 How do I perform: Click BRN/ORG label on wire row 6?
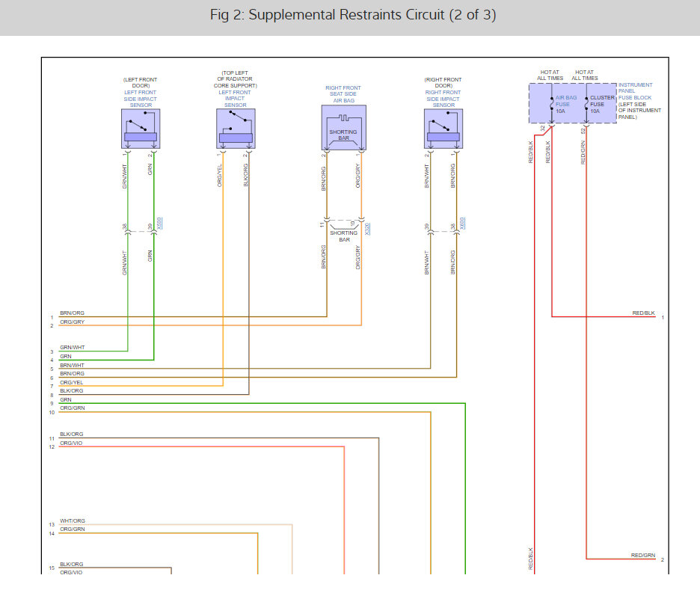coord(72,374)
